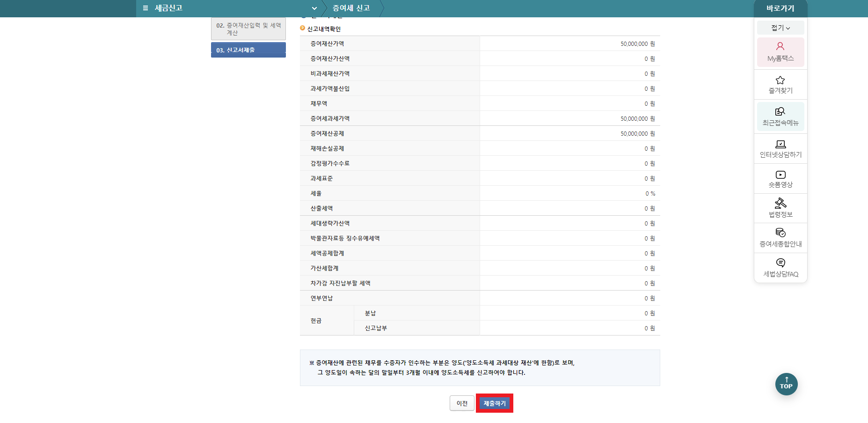Click the 바로가기 header

pos(780,8)
